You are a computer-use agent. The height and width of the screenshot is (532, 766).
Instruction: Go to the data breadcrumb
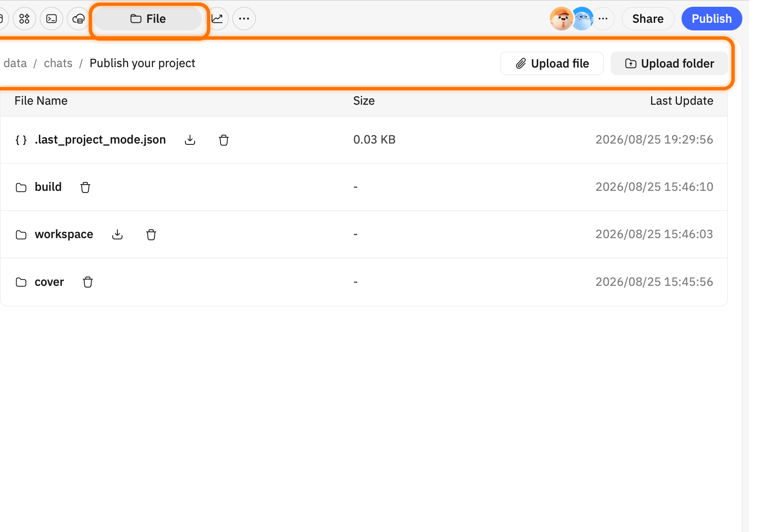15,63
